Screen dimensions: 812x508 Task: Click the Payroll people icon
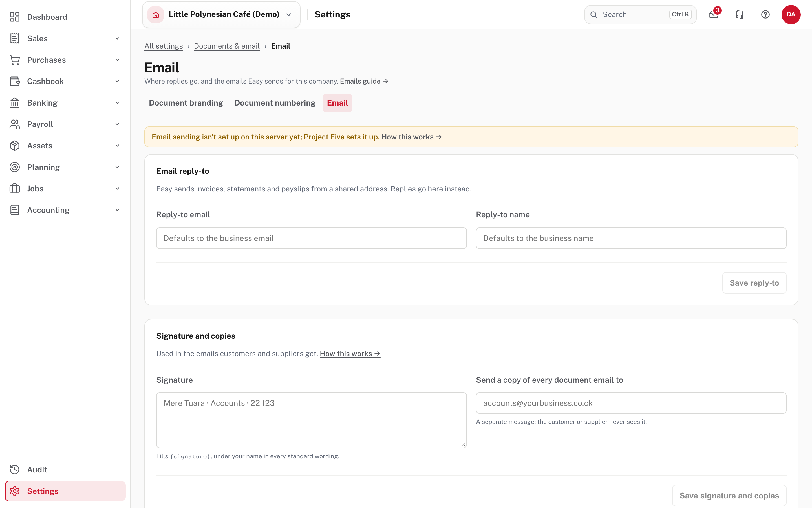click(x=14, y=124)
